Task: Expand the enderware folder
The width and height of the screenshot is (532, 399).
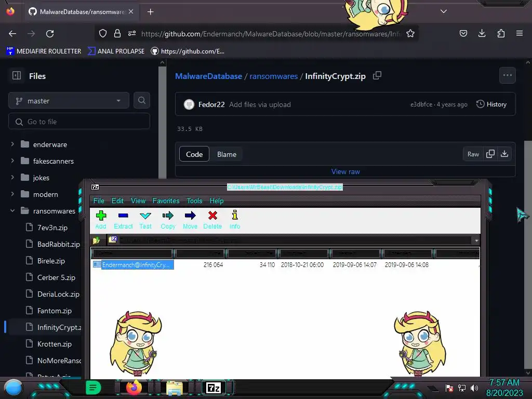Action: pos(12,144)
